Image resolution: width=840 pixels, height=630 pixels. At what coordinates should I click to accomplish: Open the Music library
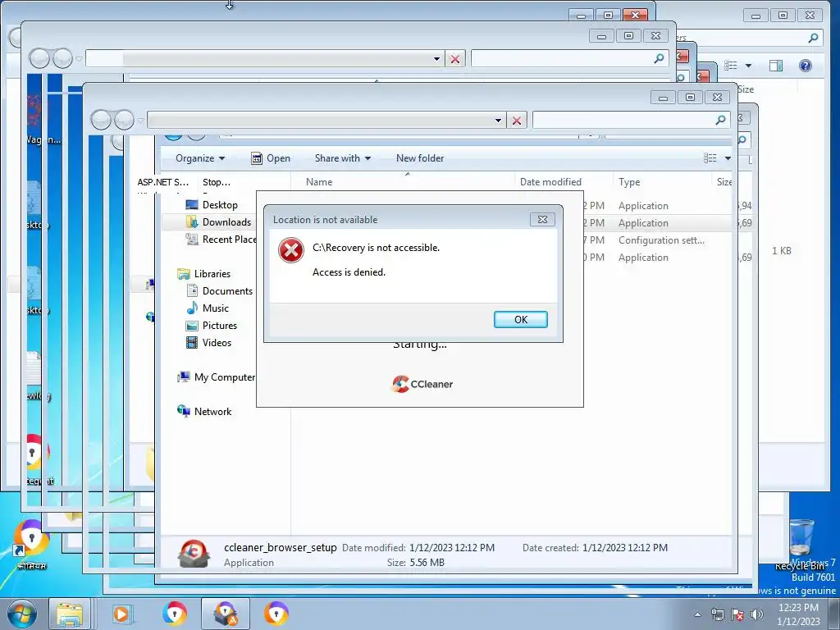click(x=216, y=308)
